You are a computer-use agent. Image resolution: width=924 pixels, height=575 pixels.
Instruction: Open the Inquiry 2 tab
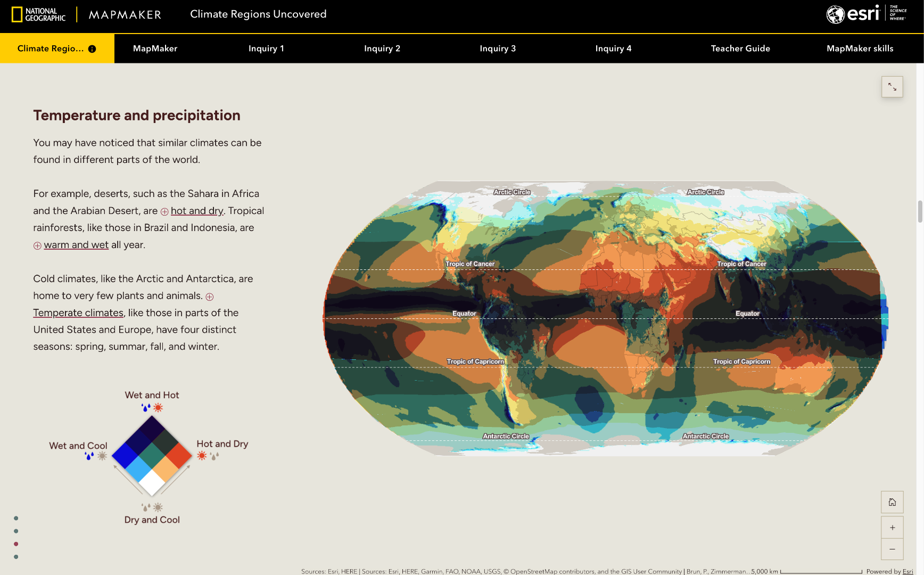[382, 48]
